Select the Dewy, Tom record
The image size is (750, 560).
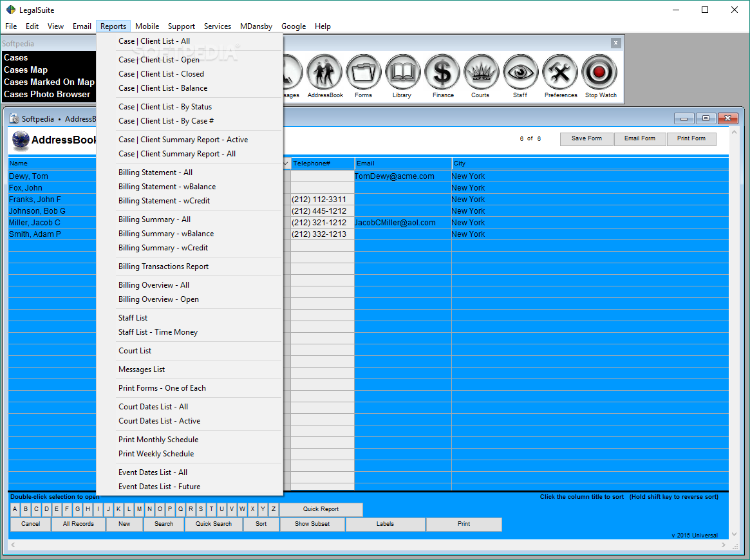(x=29, y=176)
